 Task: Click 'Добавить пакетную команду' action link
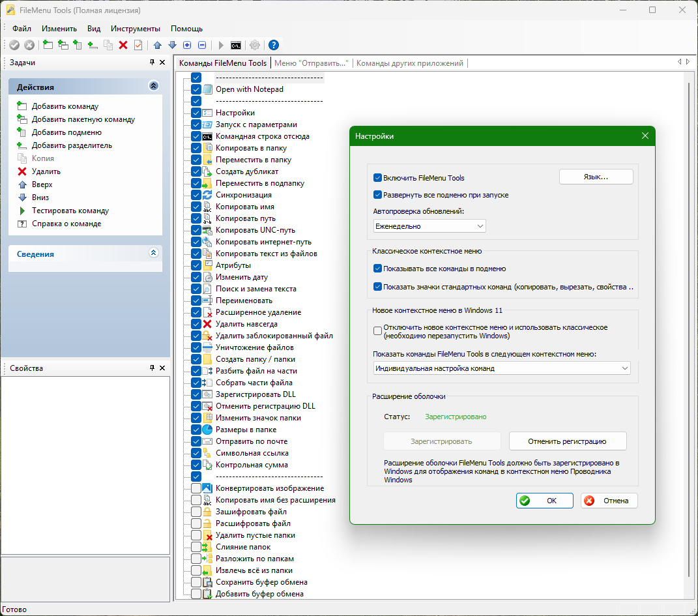click(x=83, y=119)
